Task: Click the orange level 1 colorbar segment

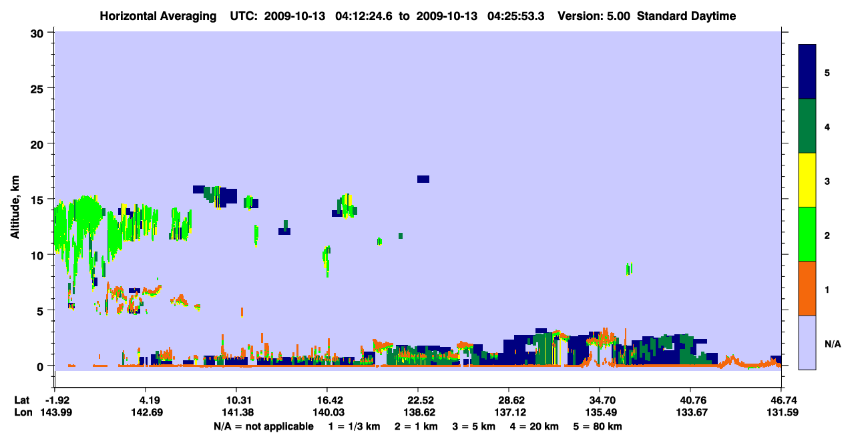Action: [x=807, y=288]
